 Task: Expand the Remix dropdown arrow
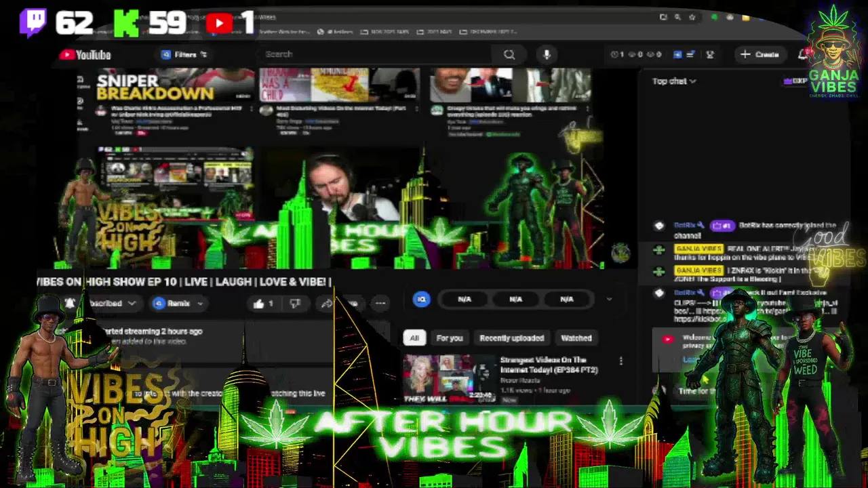point(200,304)
